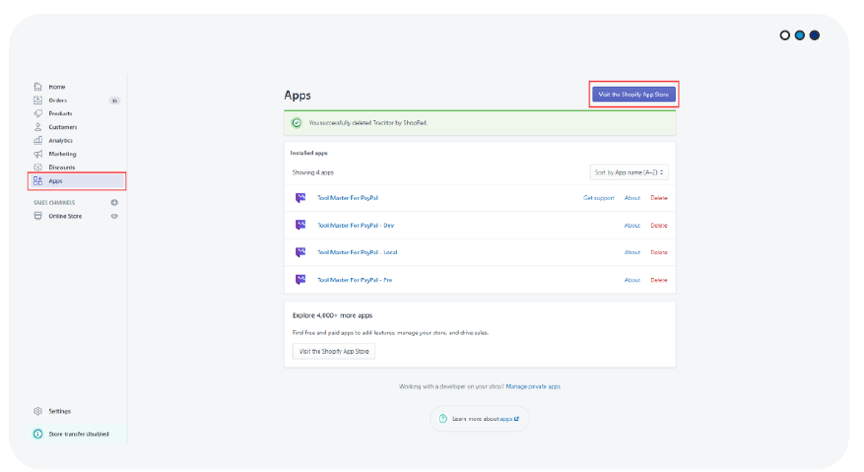Click the purple Visit the Shopify App Store button

tap(634, 94)
